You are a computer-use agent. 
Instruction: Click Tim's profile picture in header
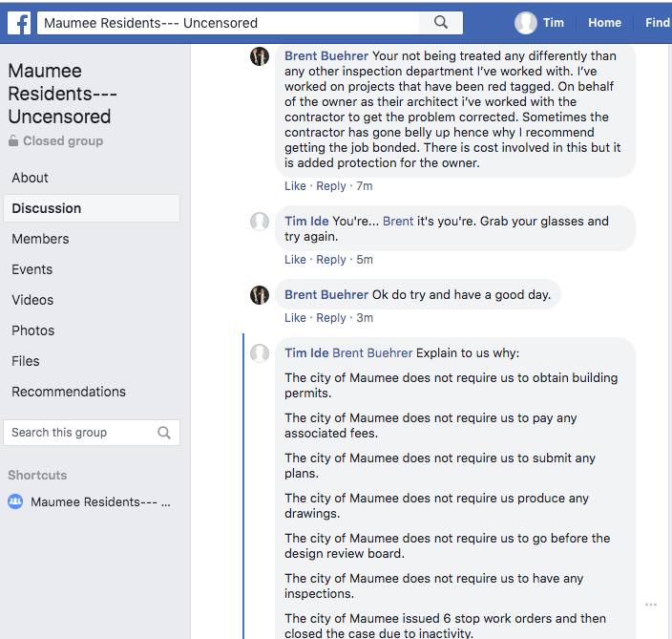point(525,23)
